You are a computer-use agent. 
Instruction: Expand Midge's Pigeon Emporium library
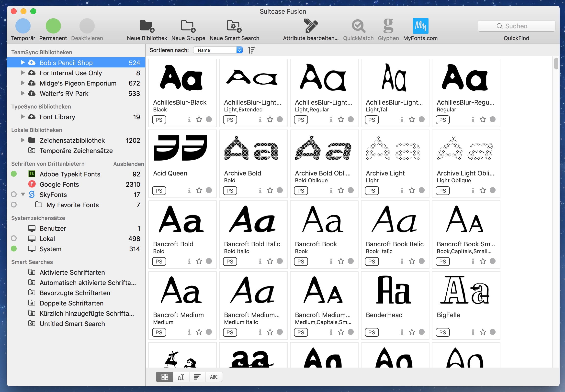coord(23,83)
